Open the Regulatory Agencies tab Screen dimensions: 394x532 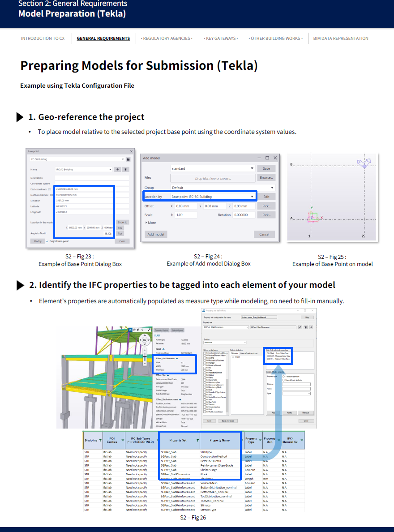167,39
